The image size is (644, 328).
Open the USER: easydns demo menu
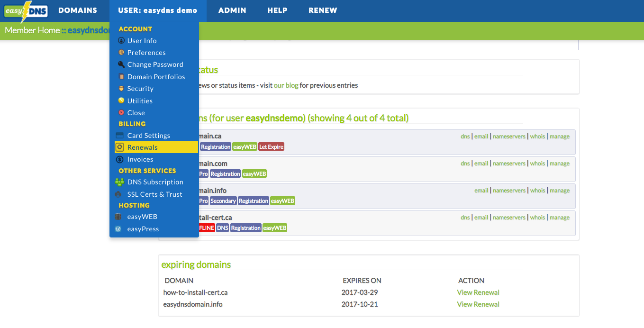tap(158, 10)
